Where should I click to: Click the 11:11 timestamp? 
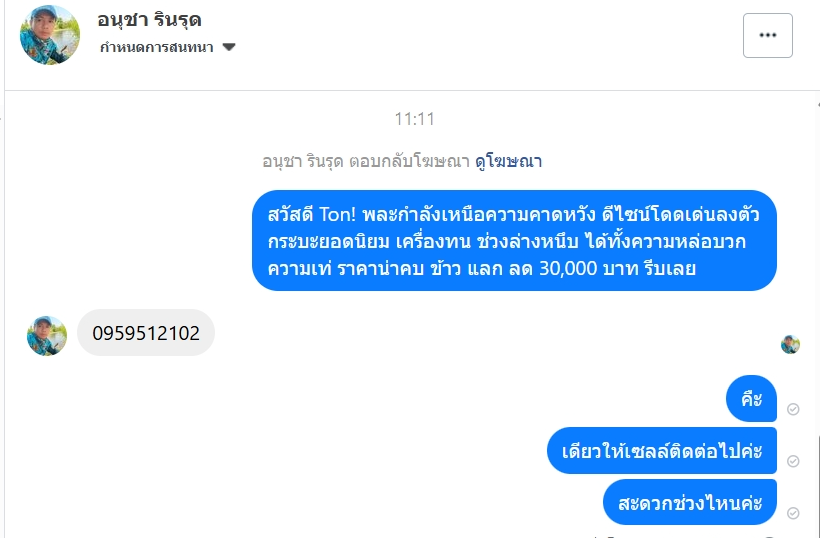pos(414,119)
